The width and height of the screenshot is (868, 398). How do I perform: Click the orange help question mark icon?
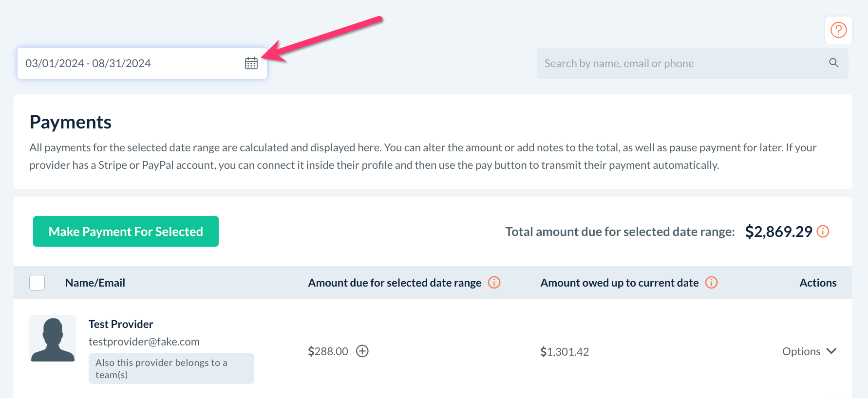click(x=838, y=30)
